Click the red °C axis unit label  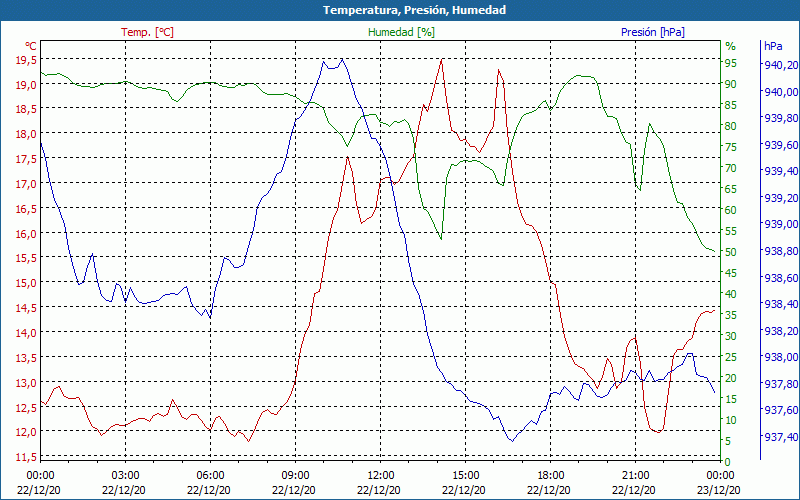31,46
